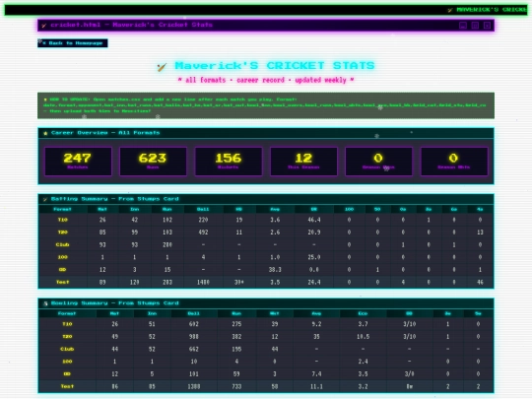The image size is (532, 399).
Task: Click the 20.9 strike rate cell in batting table
Action: pyautogui.click(x=314, y=233)
